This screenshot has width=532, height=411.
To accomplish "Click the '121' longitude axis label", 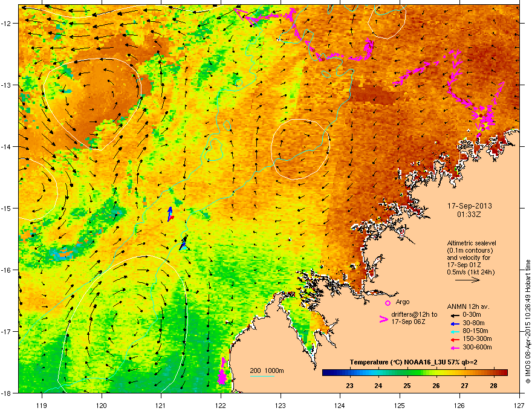I will pos(161,405).
